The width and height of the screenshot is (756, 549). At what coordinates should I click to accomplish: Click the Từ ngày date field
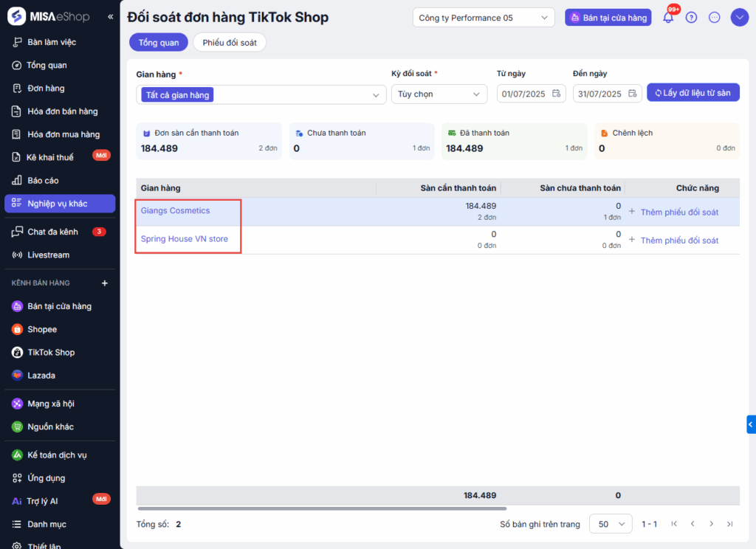[x=531, y=94]
